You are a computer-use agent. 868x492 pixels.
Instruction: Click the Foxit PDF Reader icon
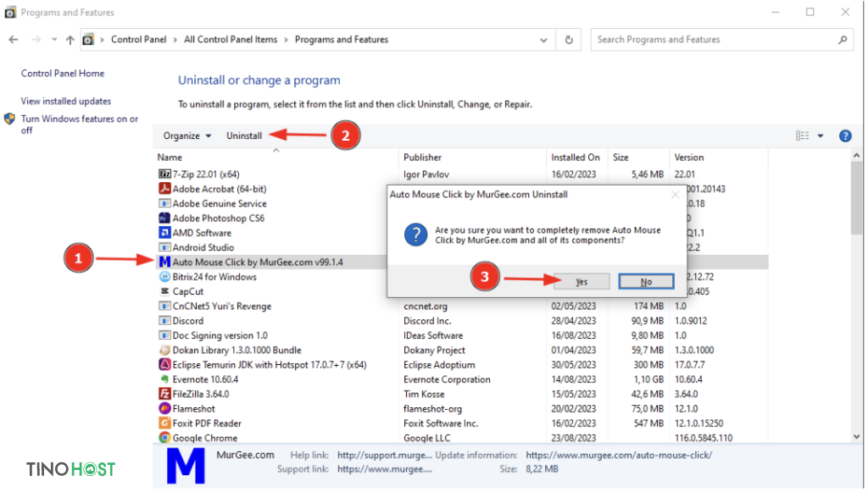click(164, 423)
